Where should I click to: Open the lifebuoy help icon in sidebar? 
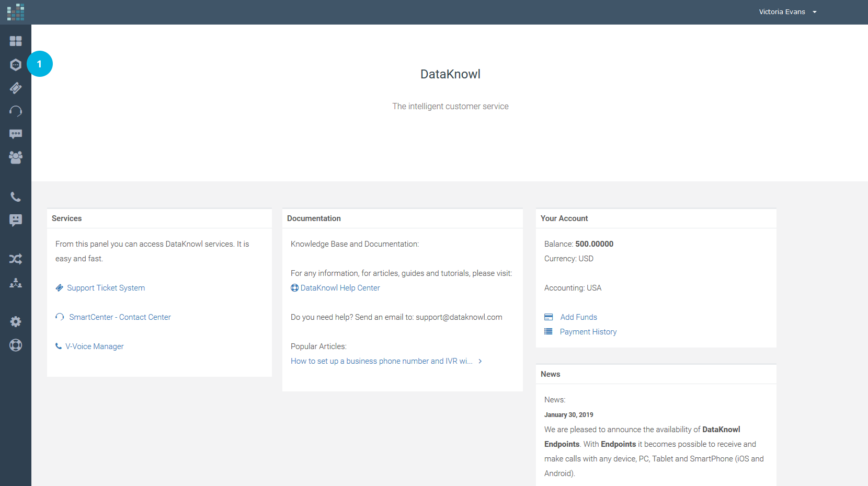coord(16,345)
